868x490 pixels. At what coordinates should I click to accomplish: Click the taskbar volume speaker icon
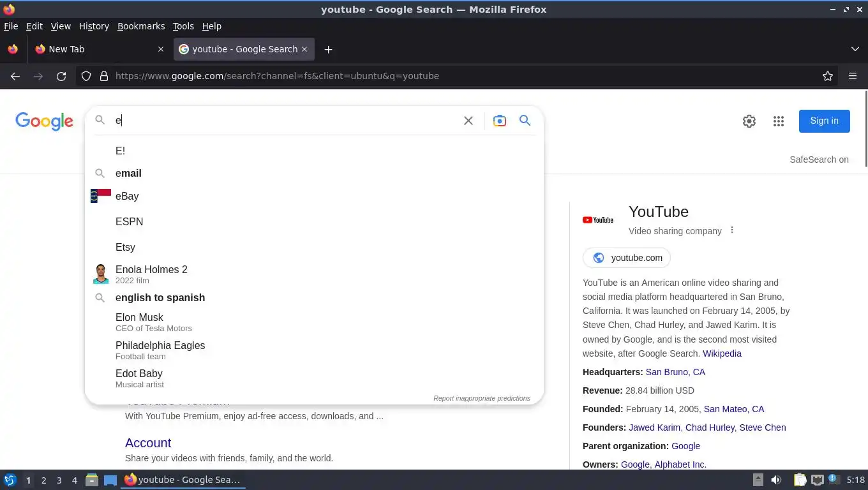click(776, 480)
